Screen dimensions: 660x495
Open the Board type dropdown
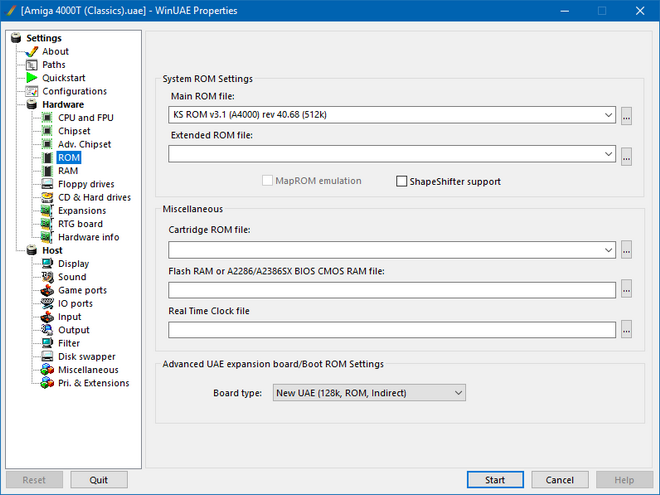pyautogui.click(x=458, y=393)
